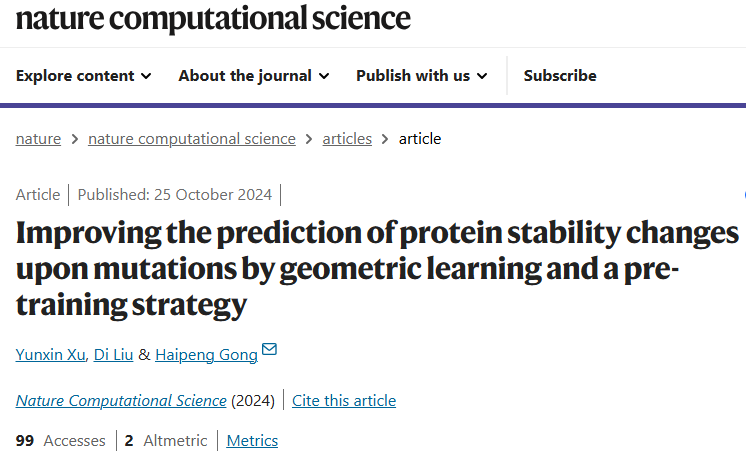Open the Subscribe page
This screenshot has height=462, width=746.
(x=560, y=76)
